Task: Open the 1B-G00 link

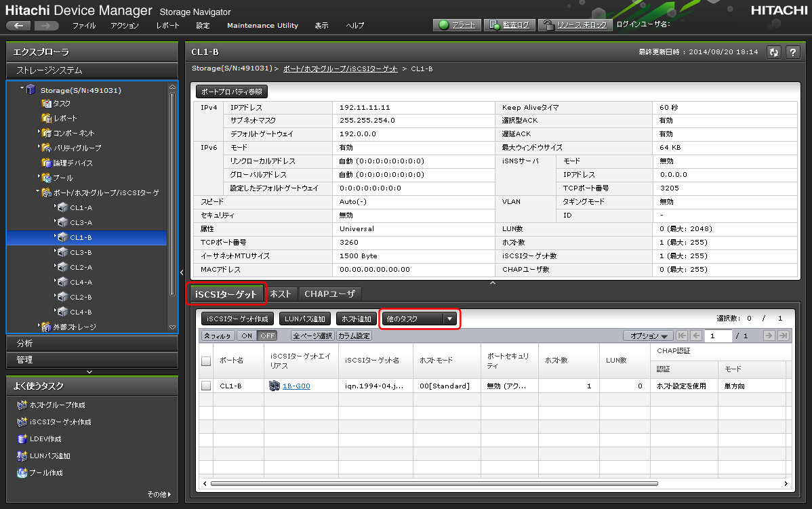Action: [296, 386]
